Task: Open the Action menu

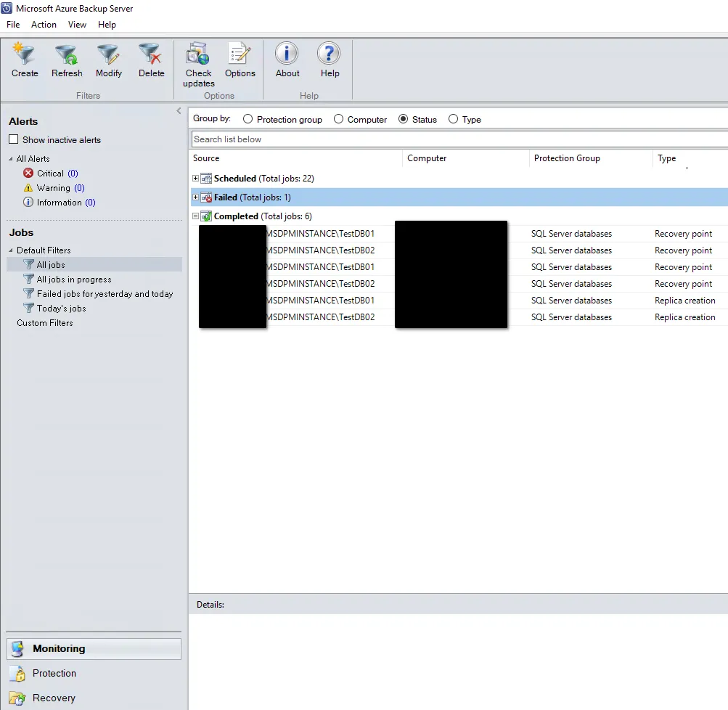Action: click(x=44, y=25)
